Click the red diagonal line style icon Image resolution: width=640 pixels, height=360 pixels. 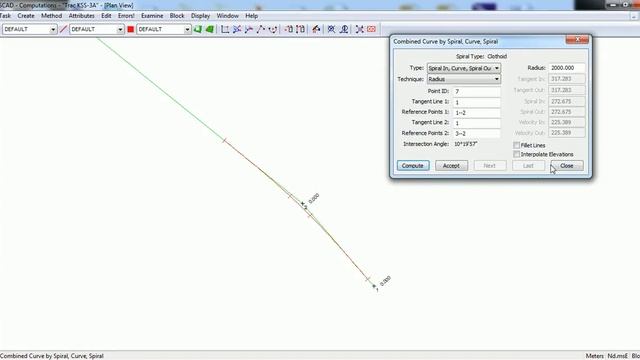click(63, 29)
